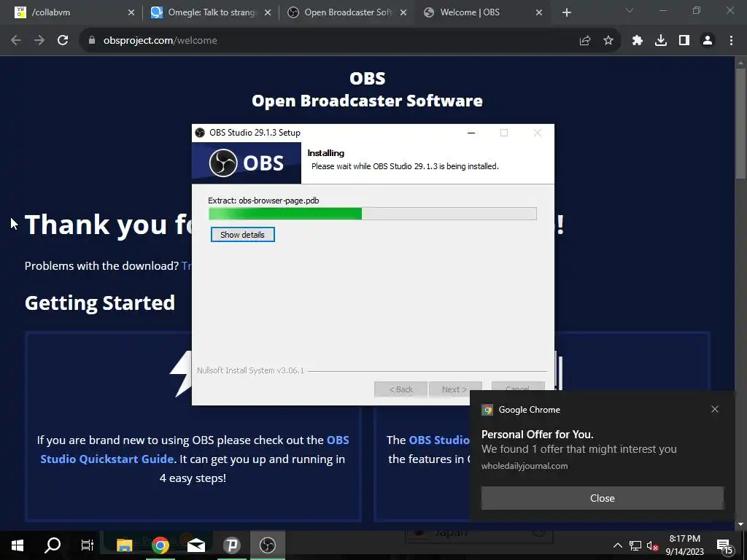This screenshot has width=747, height=560.
Task: Minimize the OBS Studio Setup window
Action: tap(471, 133)
